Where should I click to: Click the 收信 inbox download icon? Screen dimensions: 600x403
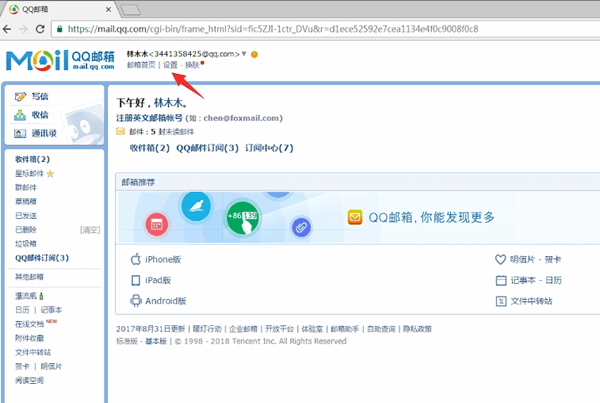point(20,115)
